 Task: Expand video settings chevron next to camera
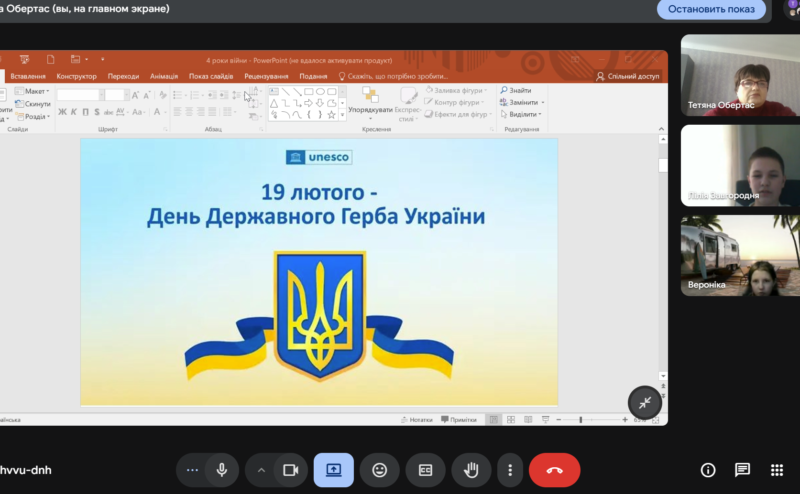click(x=262, y=470)
